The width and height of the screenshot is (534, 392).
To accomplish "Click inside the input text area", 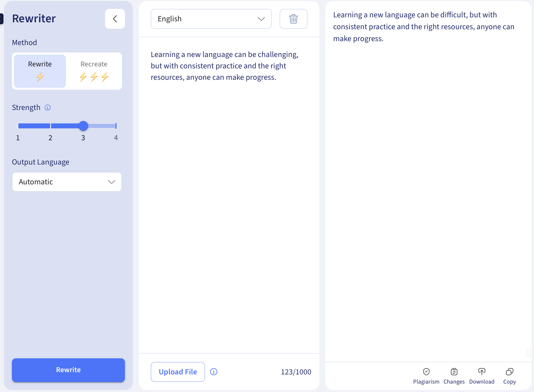I will pyautogui.click(x=229, y=198).
